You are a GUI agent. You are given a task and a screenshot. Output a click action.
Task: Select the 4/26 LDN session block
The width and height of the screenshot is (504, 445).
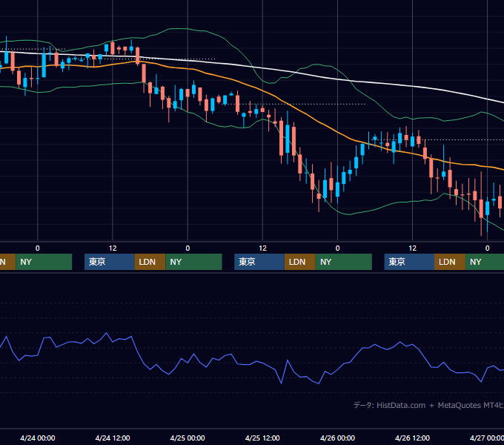(x=450, y=262)
